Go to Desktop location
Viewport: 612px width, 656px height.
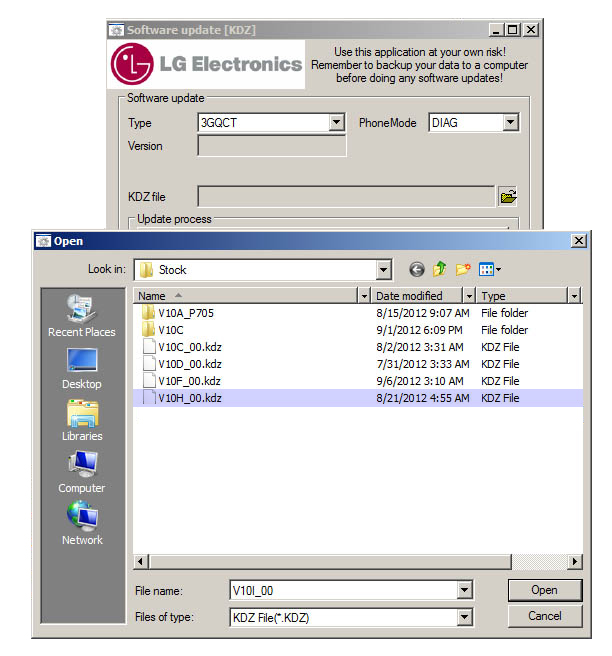coord(82,367)
